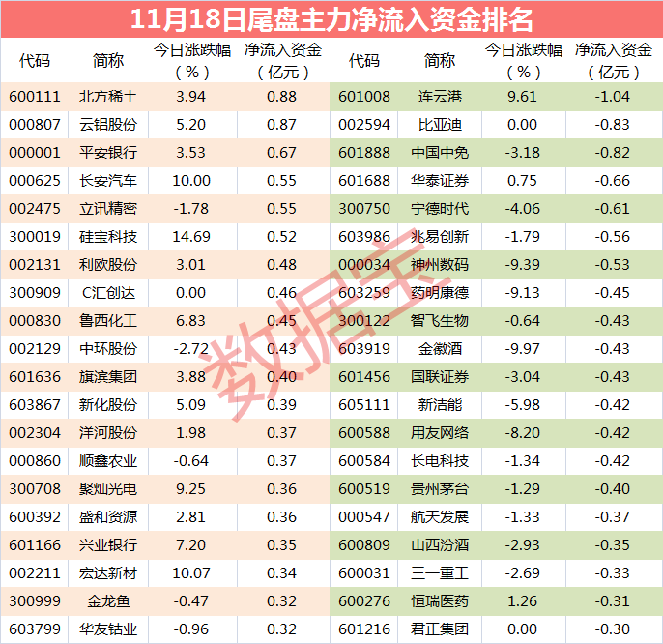Select the name 长安汽车

tap(108, 181)
